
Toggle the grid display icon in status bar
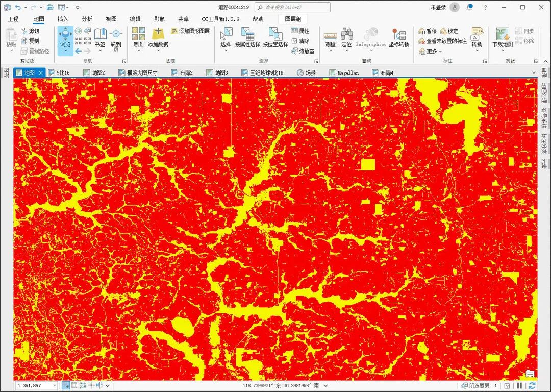74,385
